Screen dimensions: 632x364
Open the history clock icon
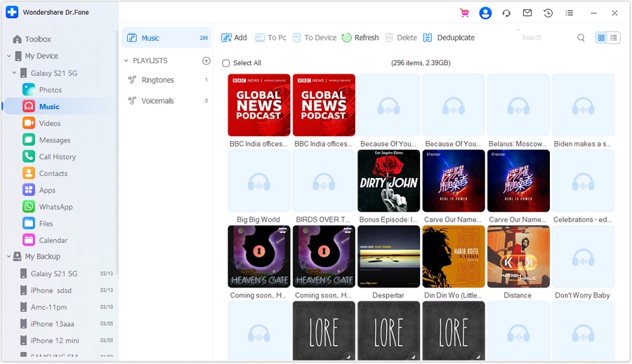(548, 13)
